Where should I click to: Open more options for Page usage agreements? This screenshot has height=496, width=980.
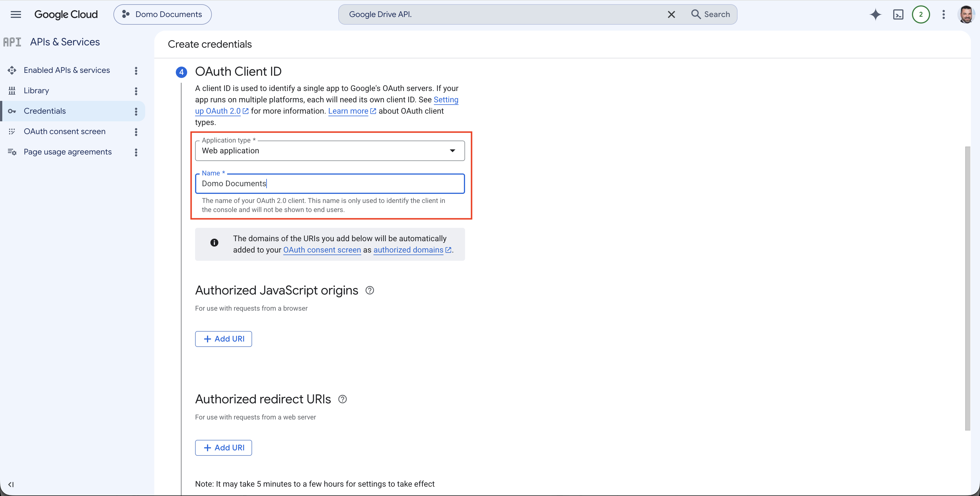point(136,152)
